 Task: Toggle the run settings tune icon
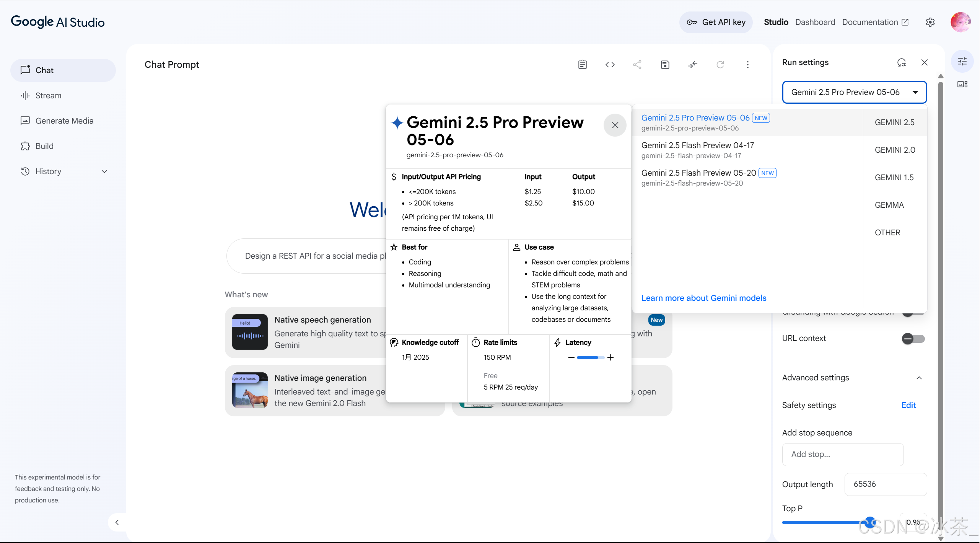coord(962,61)
